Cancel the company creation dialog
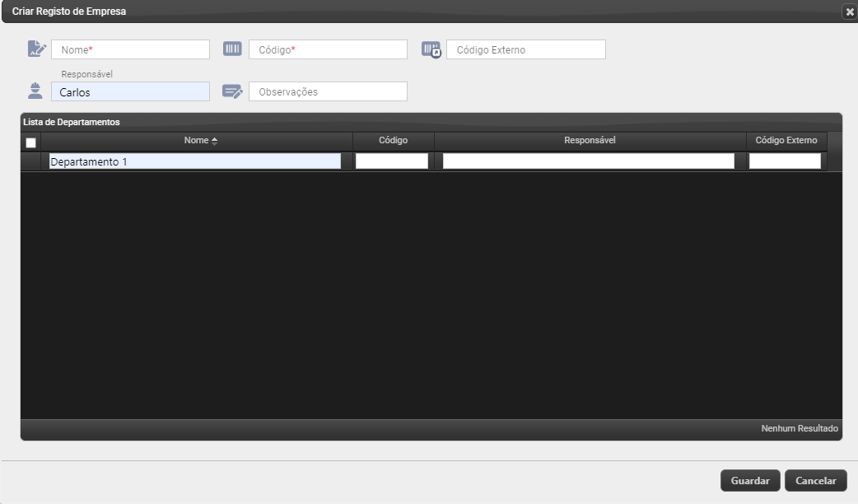The width and height of the screenshot is (858, 504). point(816,480)
